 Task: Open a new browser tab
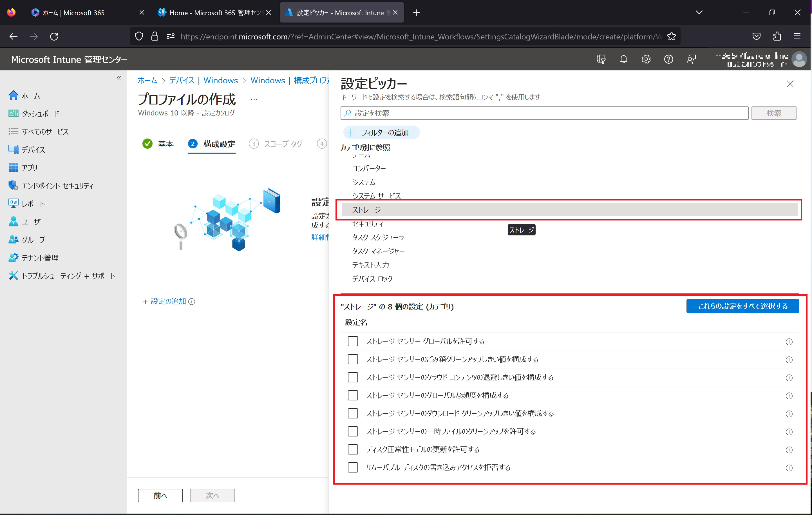tap(416, 13)
